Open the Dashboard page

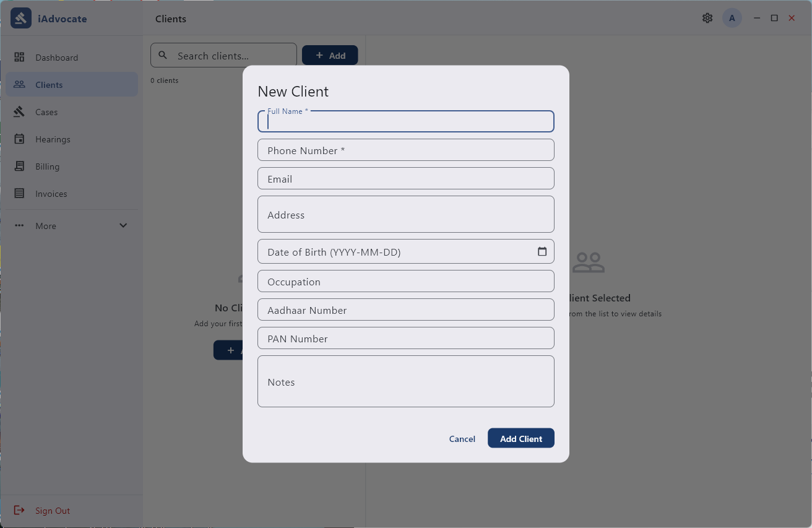point(72,57)
